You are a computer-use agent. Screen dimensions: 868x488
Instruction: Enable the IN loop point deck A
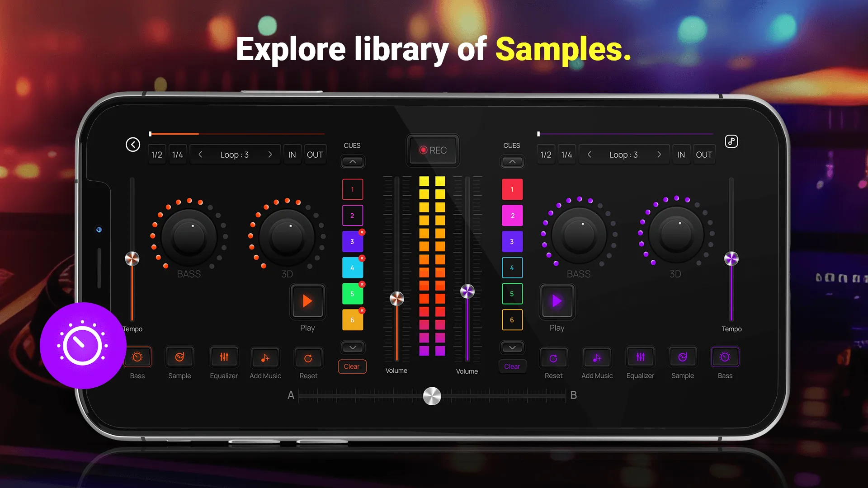click(292, 155)
